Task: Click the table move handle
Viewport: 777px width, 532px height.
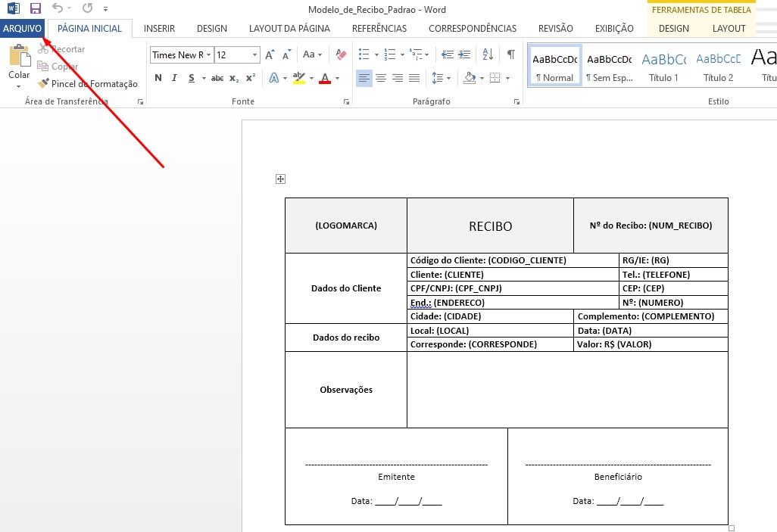Action: (280, 179)
